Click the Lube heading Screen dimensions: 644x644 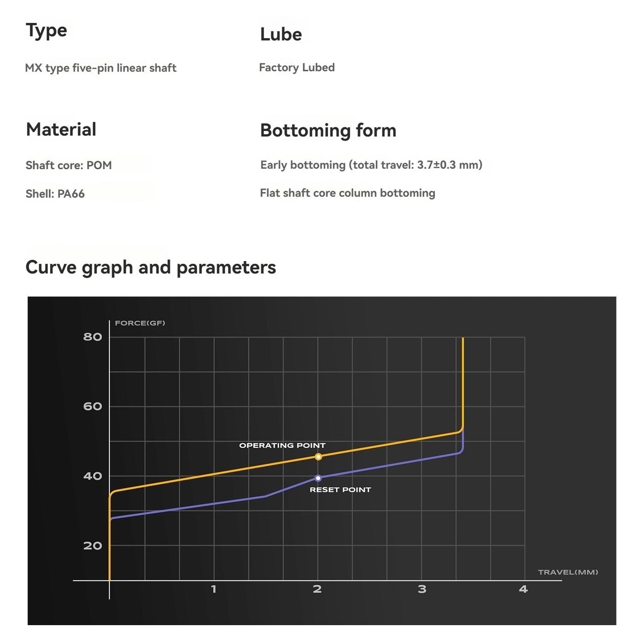pyautogui.click(x=281, y=34)
